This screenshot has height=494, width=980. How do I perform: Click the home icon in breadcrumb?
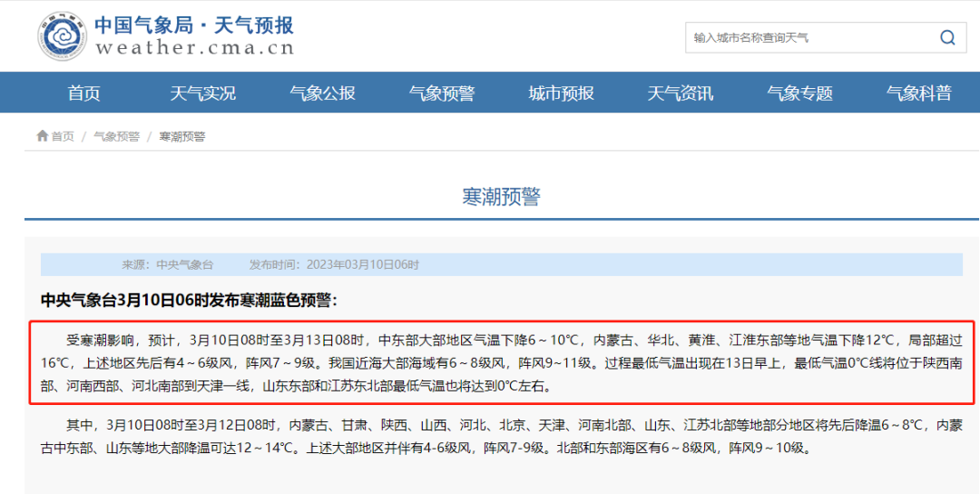(x=42, y=135)
